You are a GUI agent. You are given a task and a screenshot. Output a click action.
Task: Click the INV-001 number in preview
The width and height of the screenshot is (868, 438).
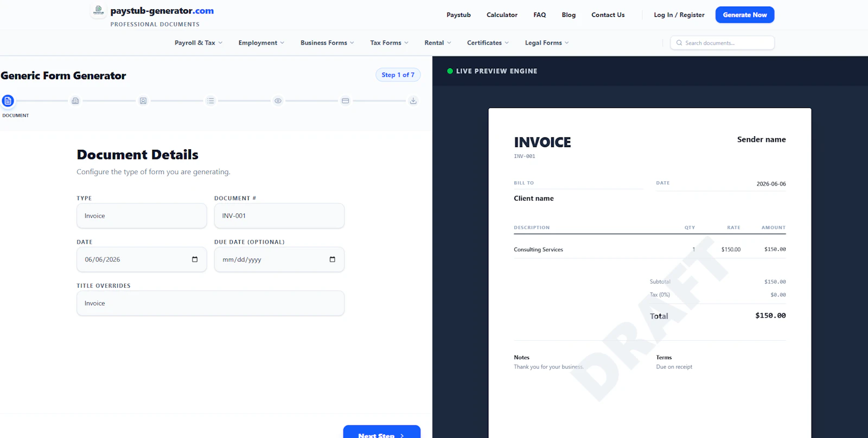pyautogui.click(x=525, y=156)
